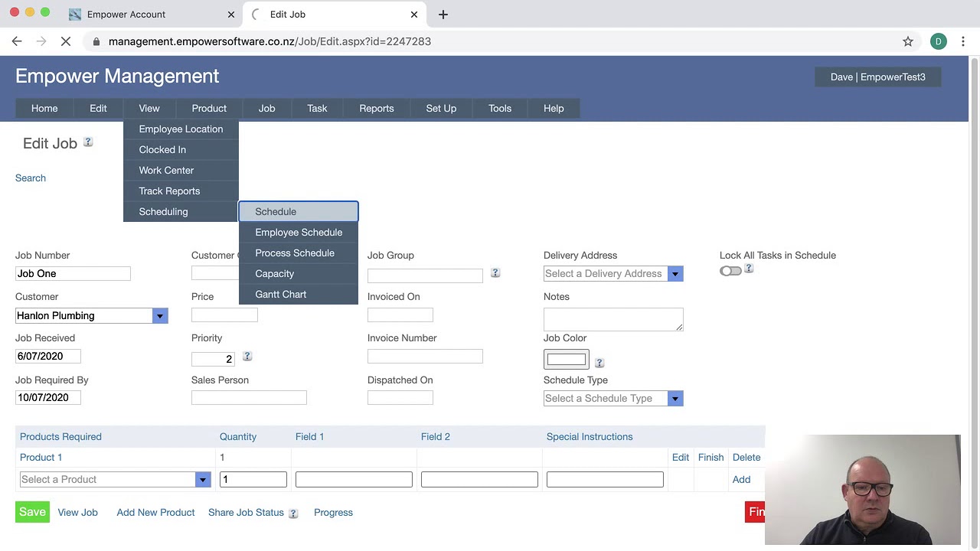Viewport: 980px width, 551px height.
Task: Click the Notes text area
Action: point(613,319)
